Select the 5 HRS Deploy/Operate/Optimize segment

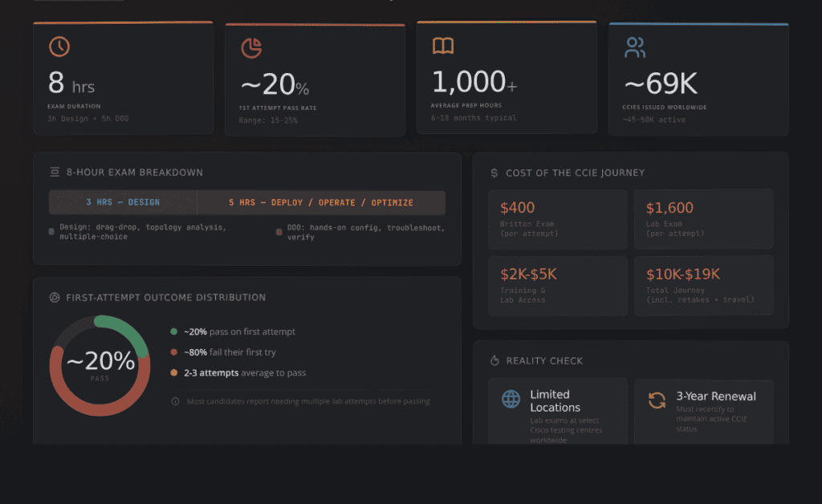(321, 203)
